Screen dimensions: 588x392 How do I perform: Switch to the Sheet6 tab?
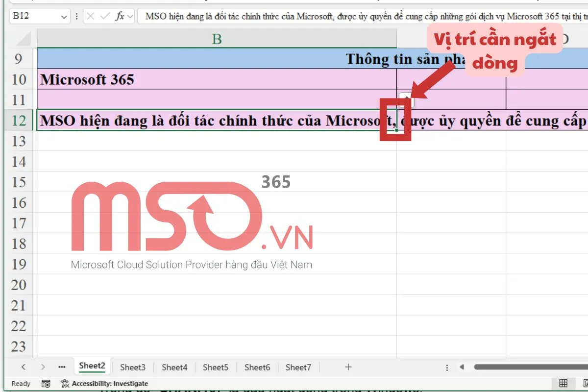pos(257,367)
